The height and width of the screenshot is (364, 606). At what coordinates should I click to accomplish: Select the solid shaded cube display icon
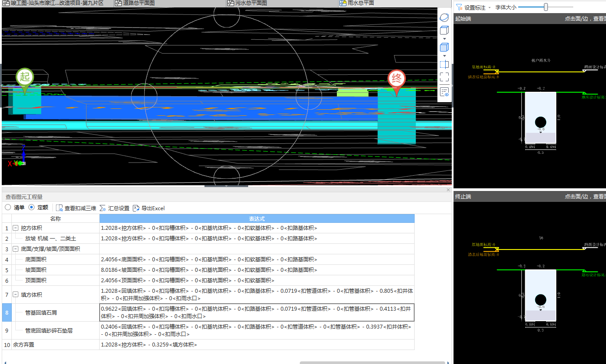(x=444, y=47)
